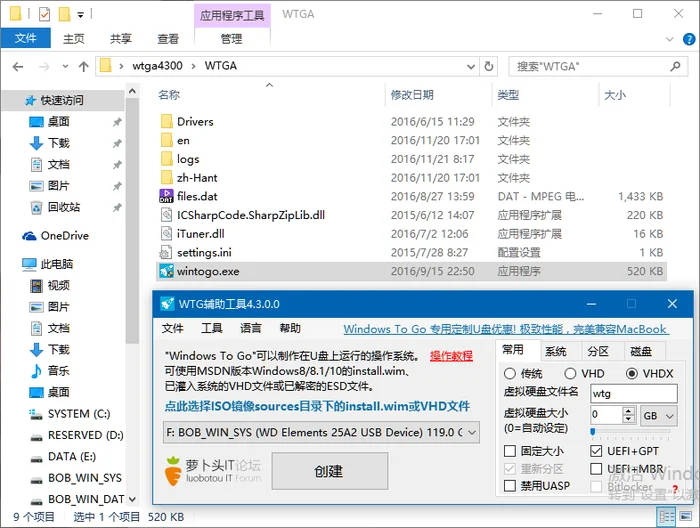Click the 创建 button
This screenshot has width=700, height=528.
pyautogui.click(x=329, y=471)
